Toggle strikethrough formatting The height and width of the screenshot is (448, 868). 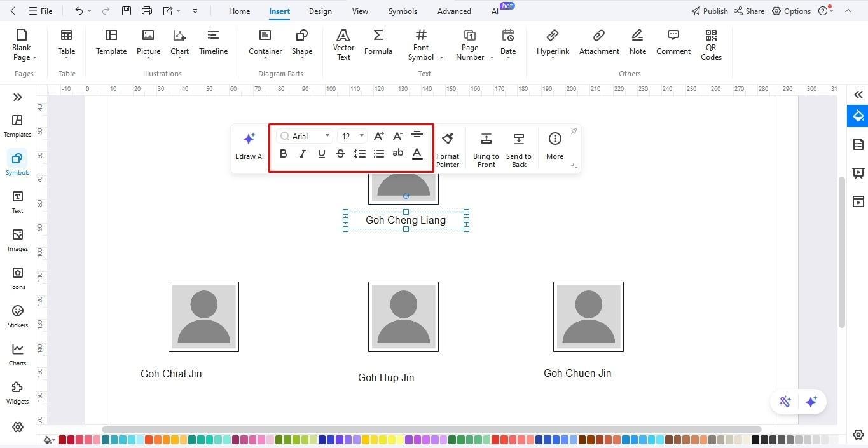click(340, 153)
